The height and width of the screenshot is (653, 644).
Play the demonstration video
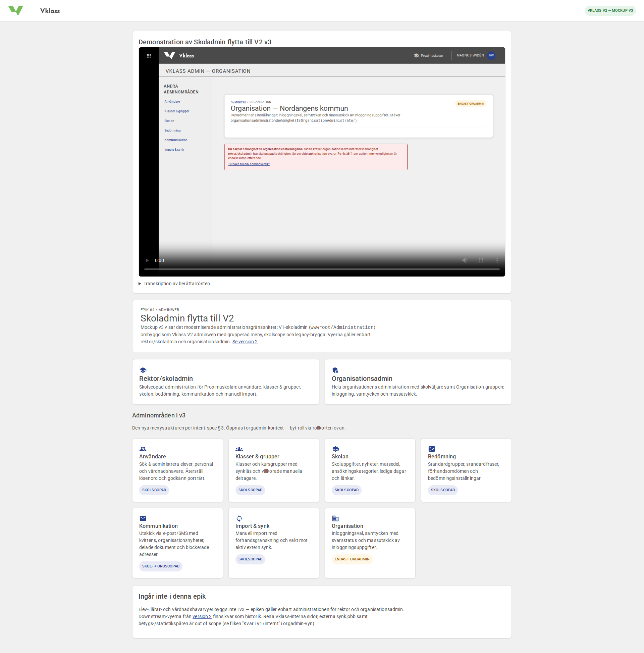point(147,260)
